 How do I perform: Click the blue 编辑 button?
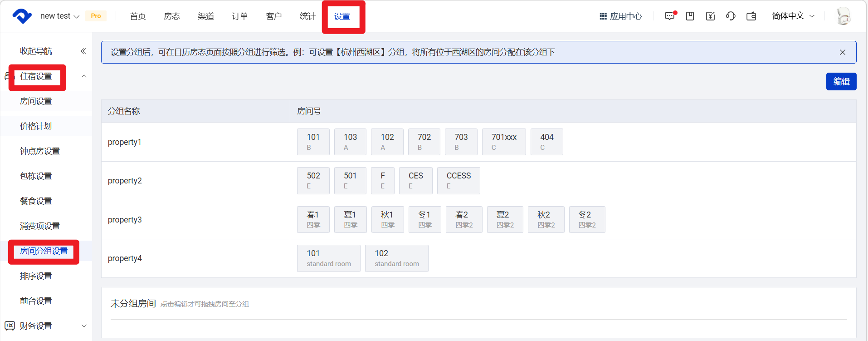click(841, 82)
